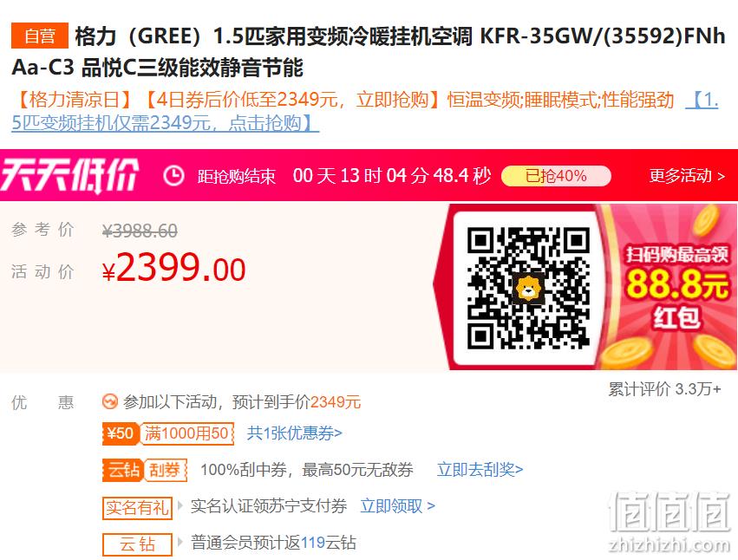Click the 云钻 刮券 badge
738x560 pixels.
click(x=145, y=470)
